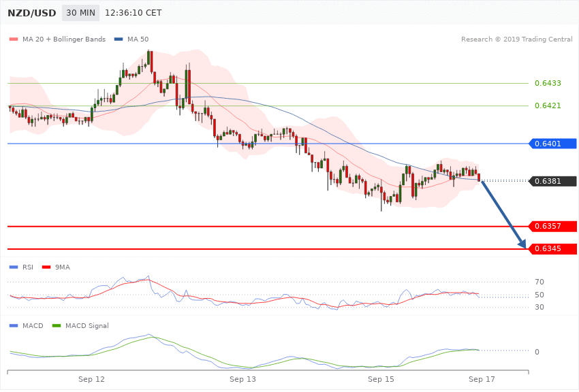Click the RSI 70 axis value
This screenshot has height=392, width=579.
click(539, 282)
